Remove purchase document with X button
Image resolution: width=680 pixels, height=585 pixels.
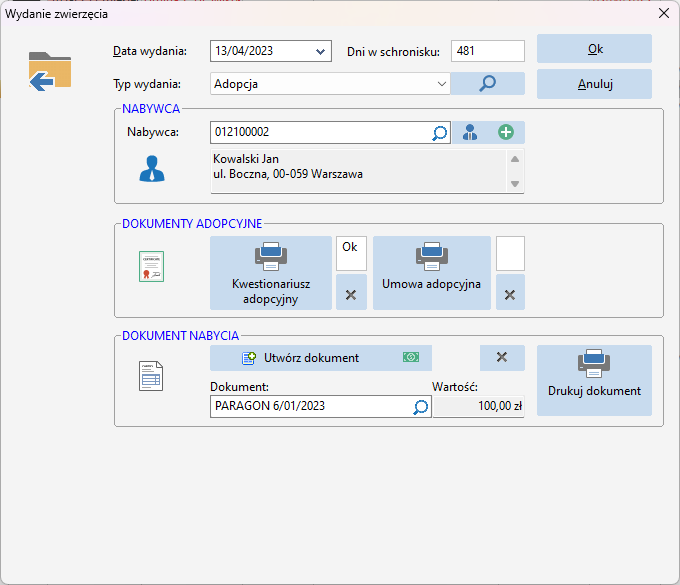[x=502, y=357]
